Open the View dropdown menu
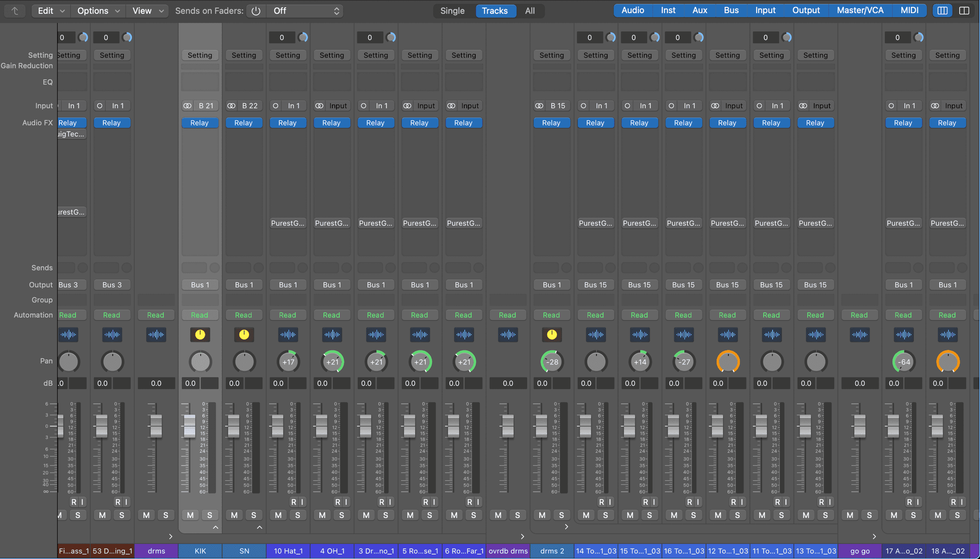 tap(147, 11)
